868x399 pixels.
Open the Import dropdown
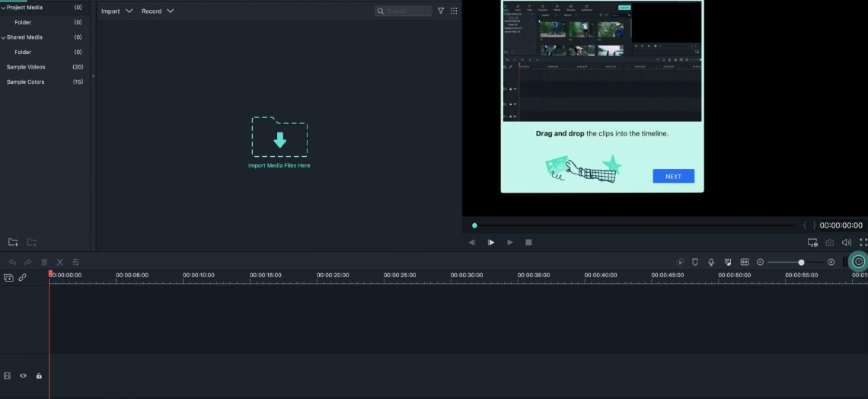click(116, 11)
